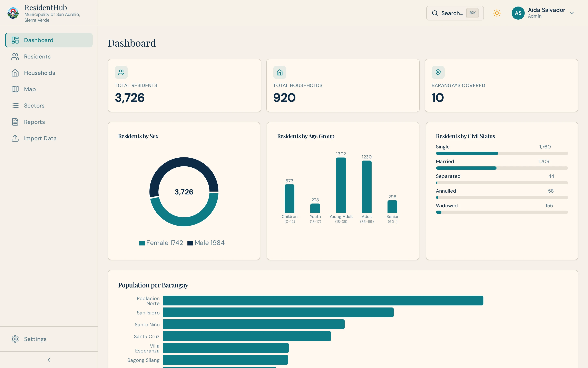588x368 pixels.
Task: Click the Settings gear icon
Action: [x=15, y=339]
